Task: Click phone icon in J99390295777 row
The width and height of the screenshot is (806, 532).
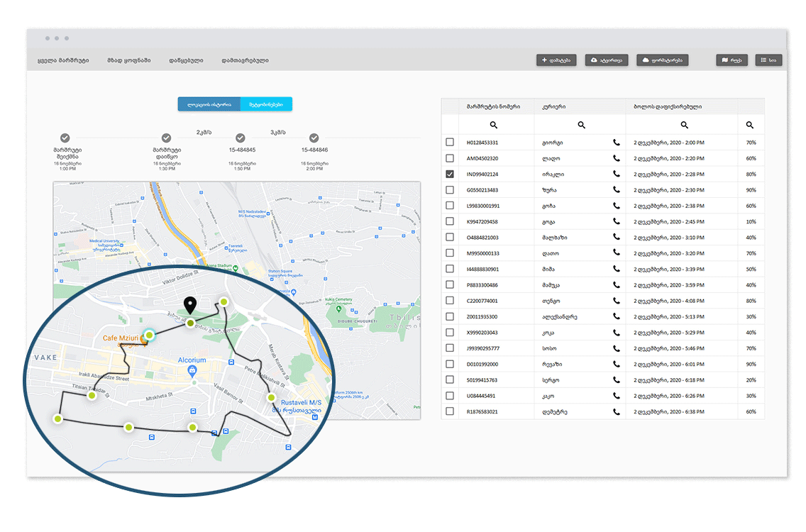Action: coord(617,348)
